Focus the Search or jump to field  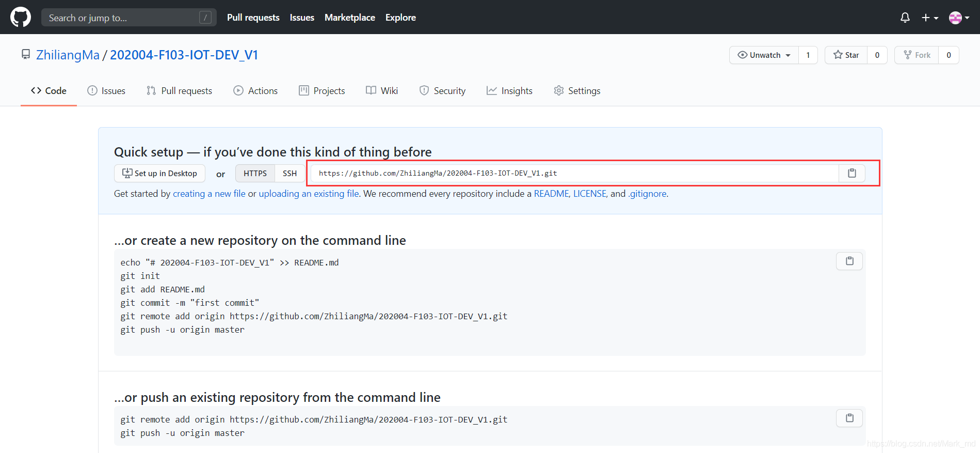129,18
